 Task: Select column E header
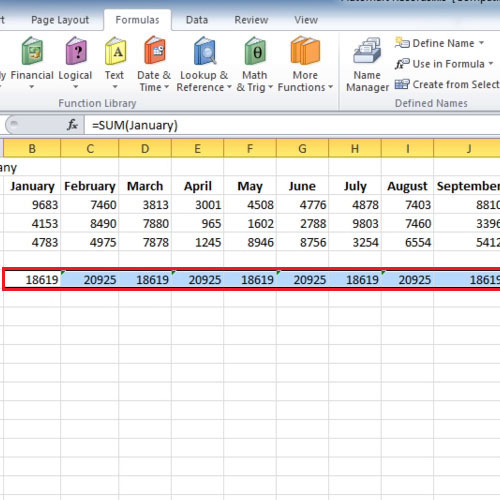click(x=197, y=148)
